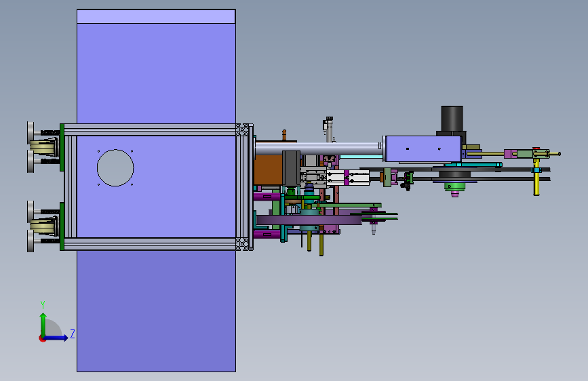Select the light top strip of the blue panel
Image resolution: width=588 pixels, height=381 pixels.
tap(156, 16)
